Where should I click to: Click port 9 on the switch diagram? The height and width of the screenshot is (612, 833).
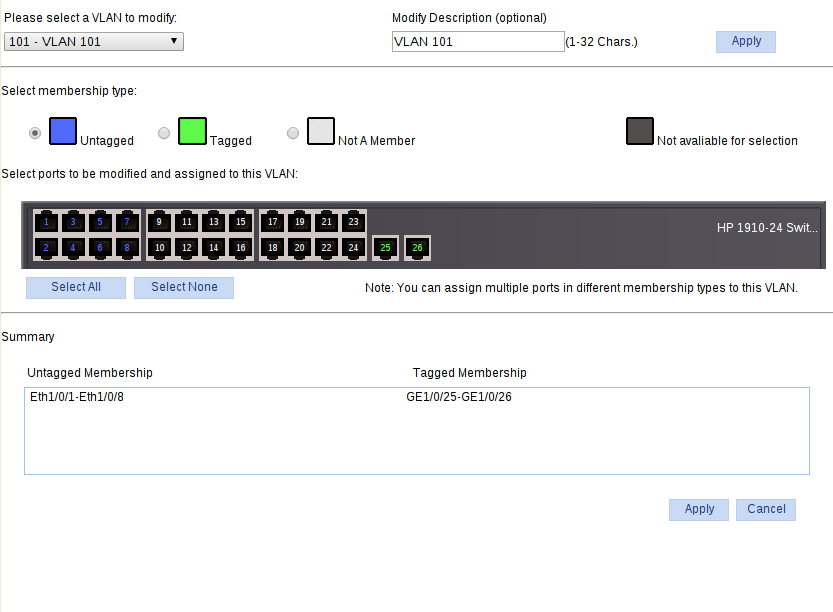pos(159,222)
